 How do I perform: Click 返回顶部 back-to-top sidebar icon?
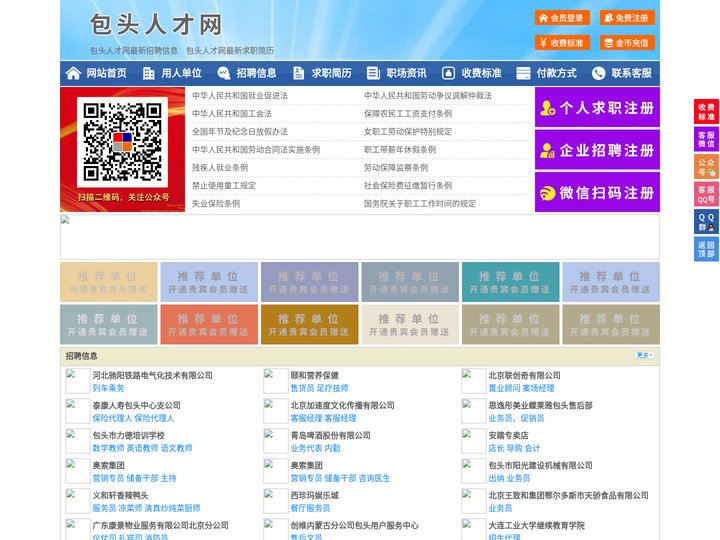coord(706,249)
